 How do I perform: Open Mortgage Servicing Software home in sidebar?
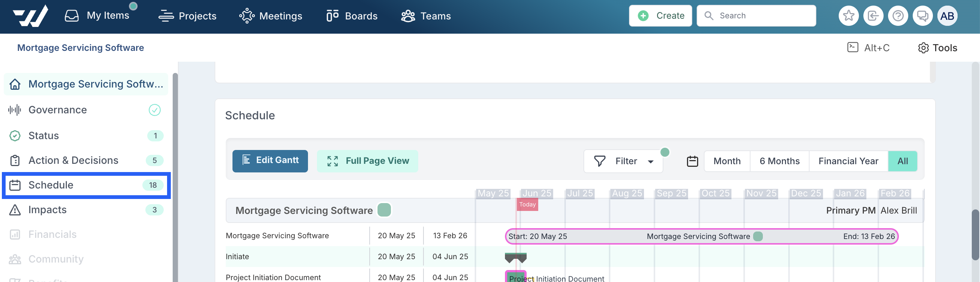coord(86,84)
